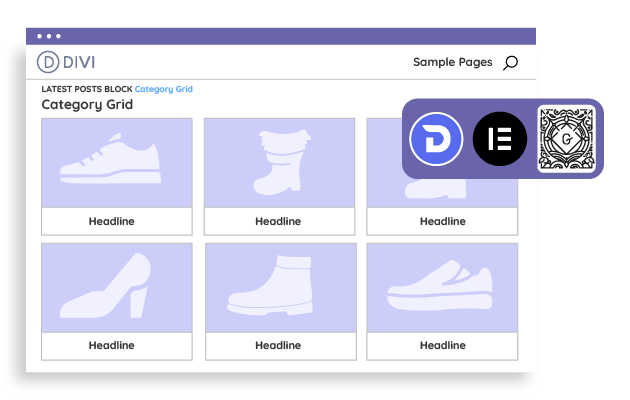
Task: Click Headline under the slip-on shoe image
Action: coord(442,345)
